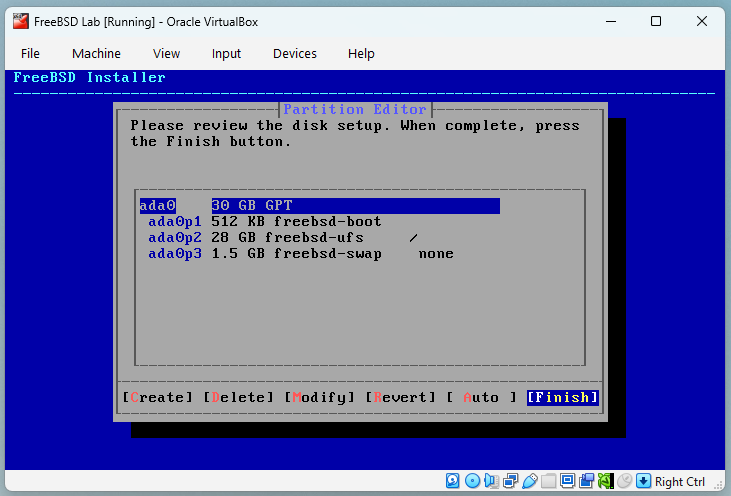Choose the Create button in Partition Editor
731x496 pixels.
(x=157, y=397)
